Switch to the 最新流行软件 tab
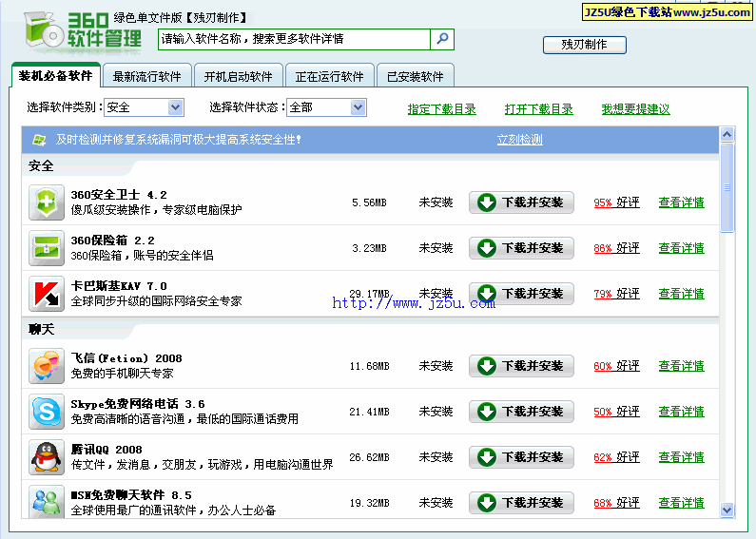 point(147,76)
